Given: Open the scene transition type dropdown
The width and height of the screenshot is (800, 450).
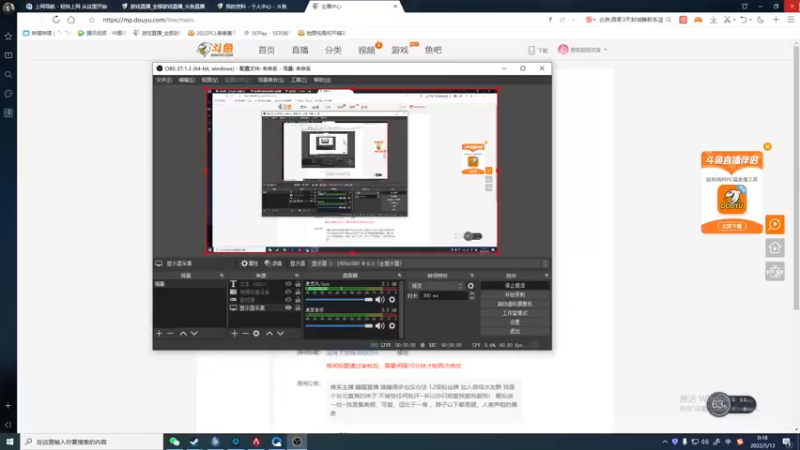Looking at the screenshot, I should [436, 286].
